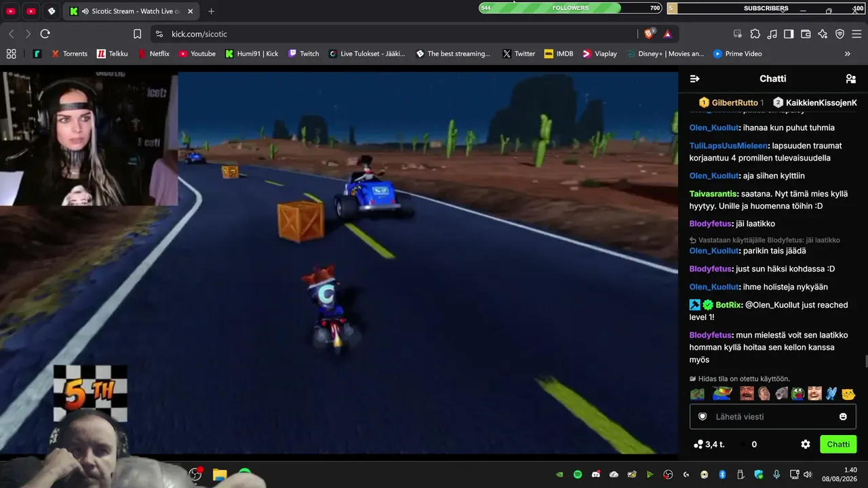Viewport: 868px width, 488px height.
Task: Switch to the second pinned YouTube tab
Action: (31, 12)
